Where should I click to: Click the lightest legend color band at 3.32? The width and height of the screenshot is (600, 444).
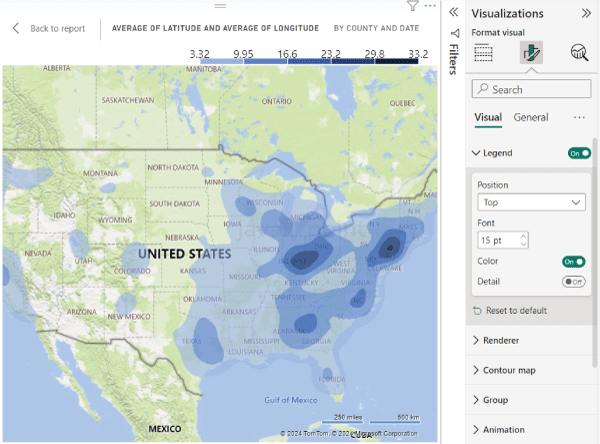pyautogui.click(x=221, y=61)
